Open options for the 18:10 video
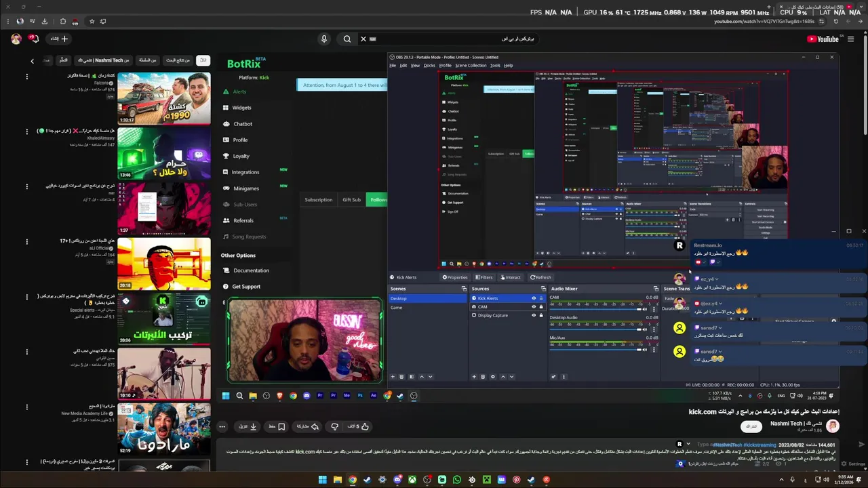 pos(27,352)
